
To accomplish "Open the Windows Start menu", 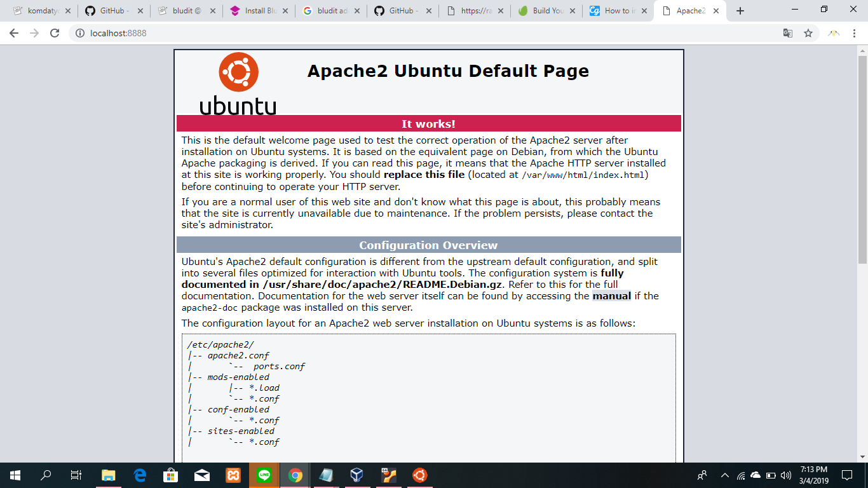I will 15,475.
